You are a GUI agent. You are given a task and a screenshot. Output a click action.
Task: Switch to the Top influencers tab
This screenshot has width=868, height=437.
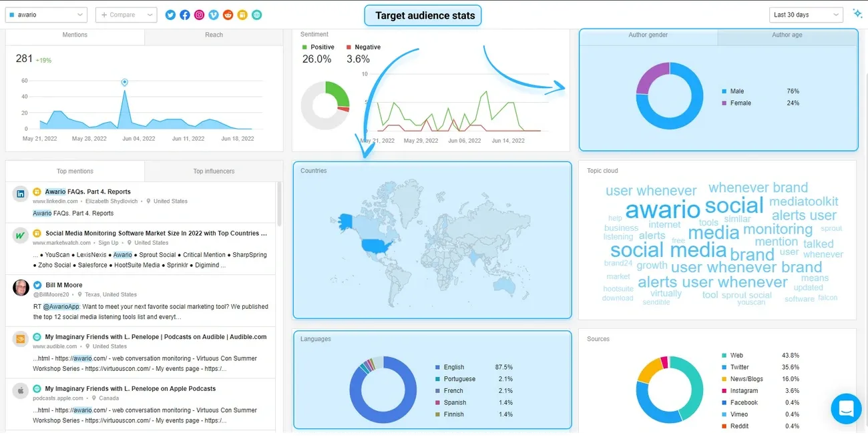tap(214, 171)
